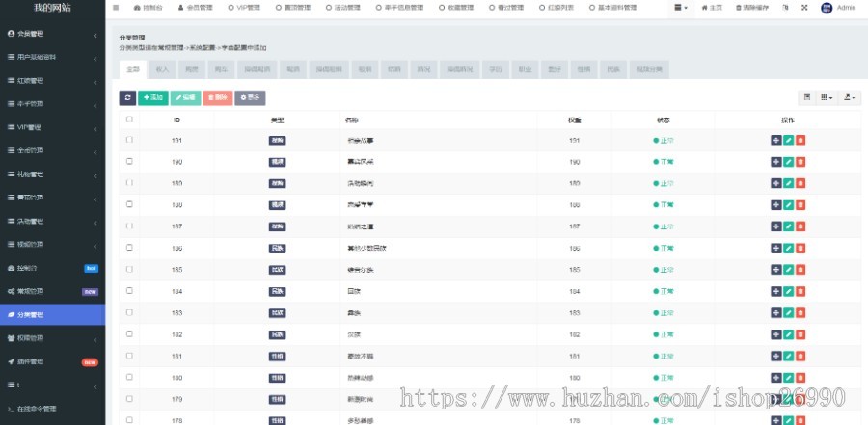Check the checkbox for row 184

pyautogui.click(x=129, y=290)
